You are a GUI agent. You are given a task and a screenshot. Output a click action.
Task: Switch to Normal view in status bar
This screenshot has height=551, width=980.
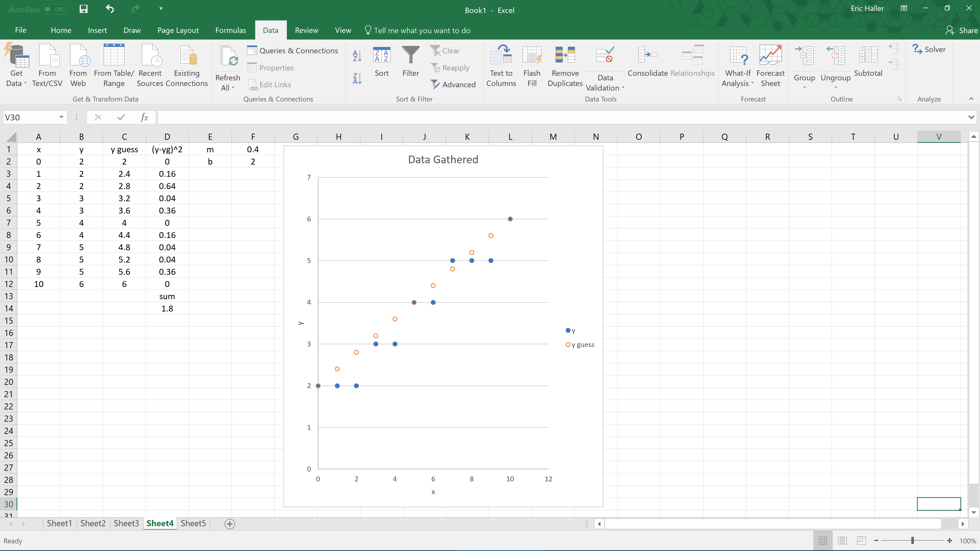pyautogui.click(x=823, y=540)
